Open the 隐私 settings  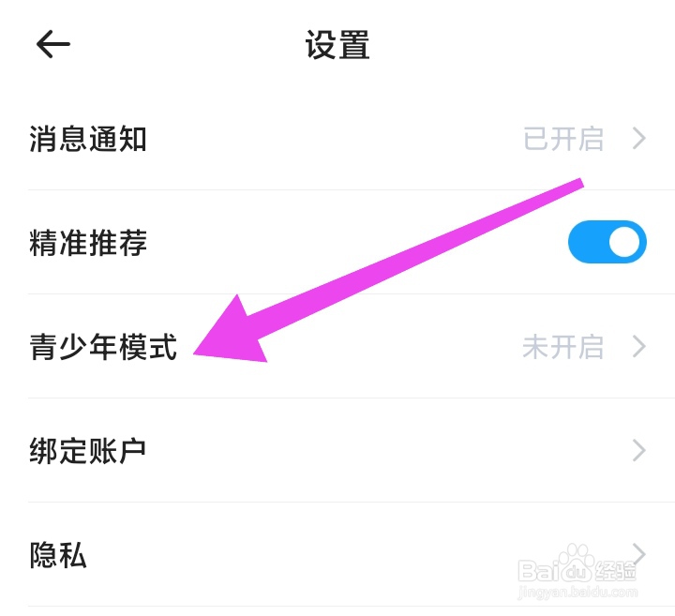(337, 554)
